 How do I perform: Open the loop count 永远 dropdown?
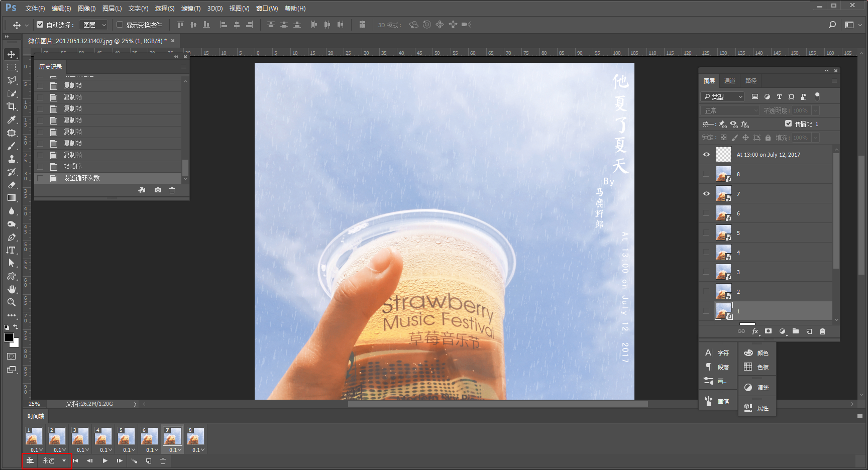coord(54,461)
